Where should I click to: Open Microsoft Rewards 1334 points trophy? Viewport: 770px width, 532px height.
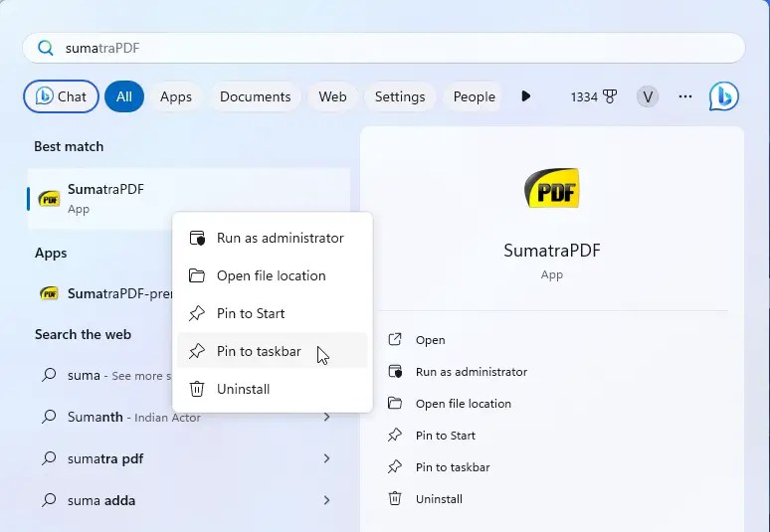594,96
